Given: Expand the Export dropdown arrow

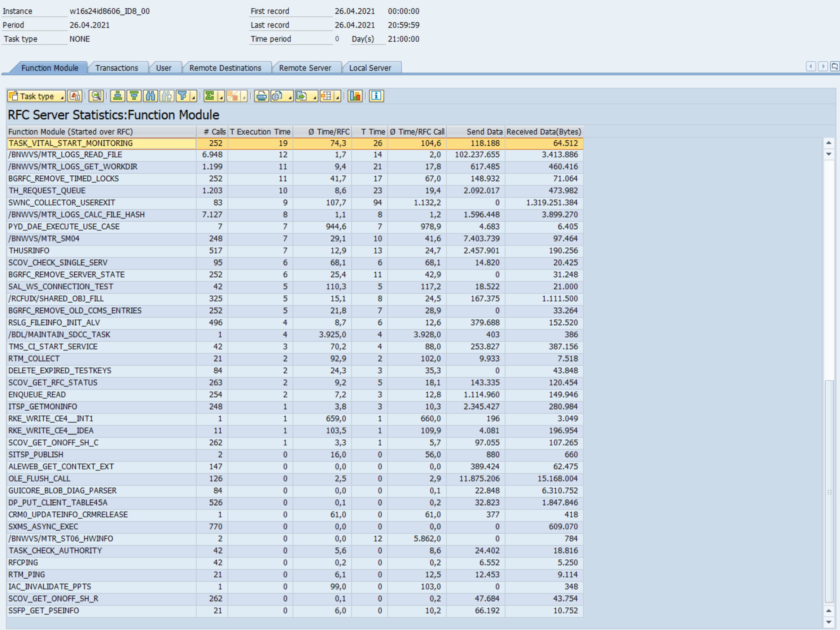Looking at the screenshot, I should (315, 98).
